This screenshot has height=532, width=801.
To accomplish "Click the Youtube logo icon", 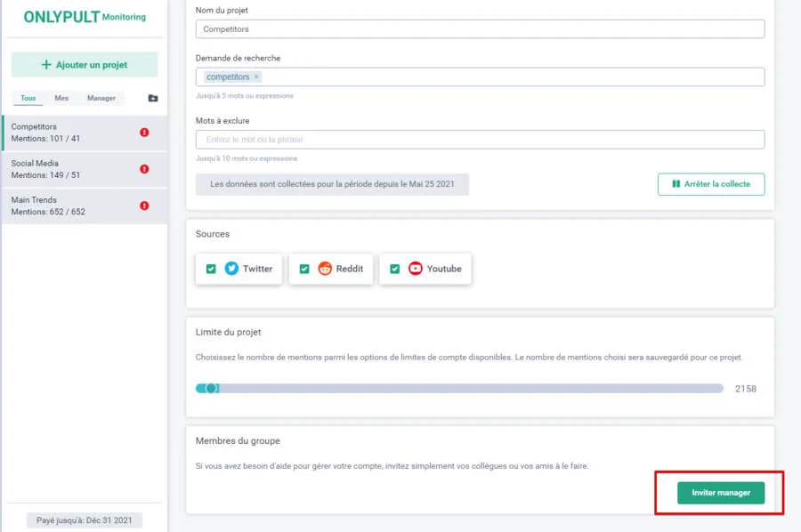I will (416, 269).
